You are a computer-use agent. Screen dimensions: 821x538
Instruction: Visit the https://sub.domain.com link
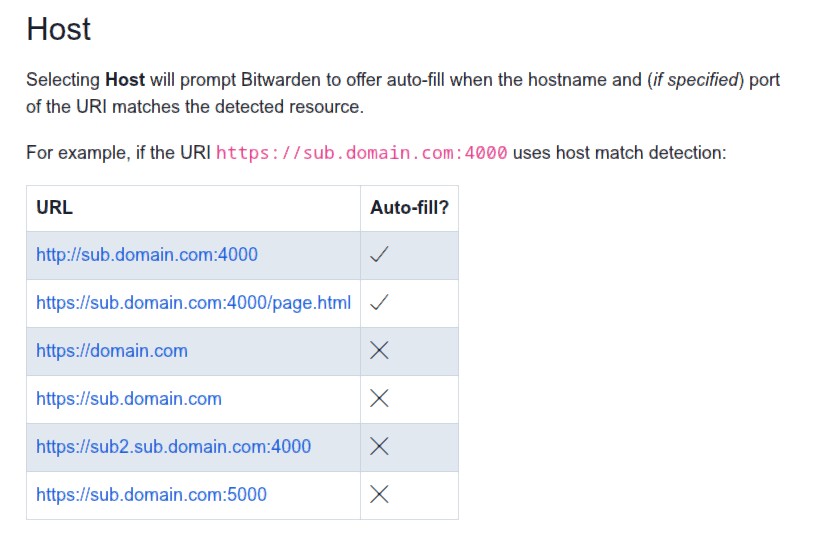coord(129,399)
